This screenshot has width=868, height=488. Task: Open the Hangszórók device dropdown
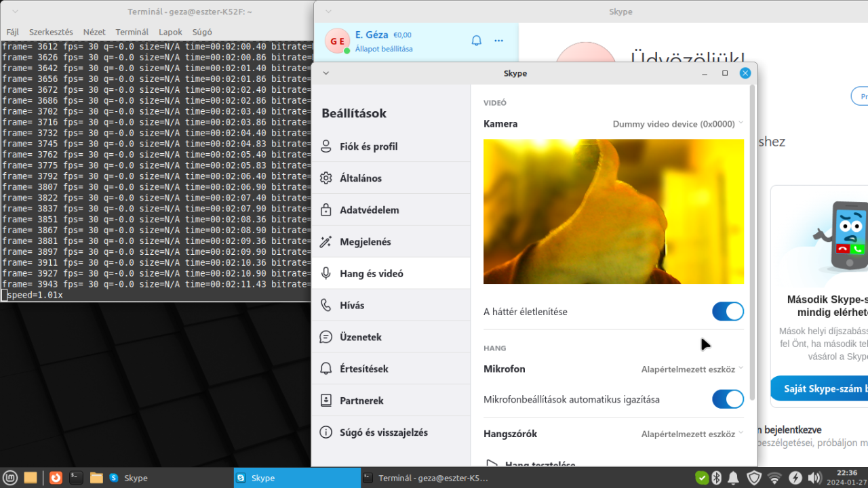pyautogui.click(x=692, y=434)
